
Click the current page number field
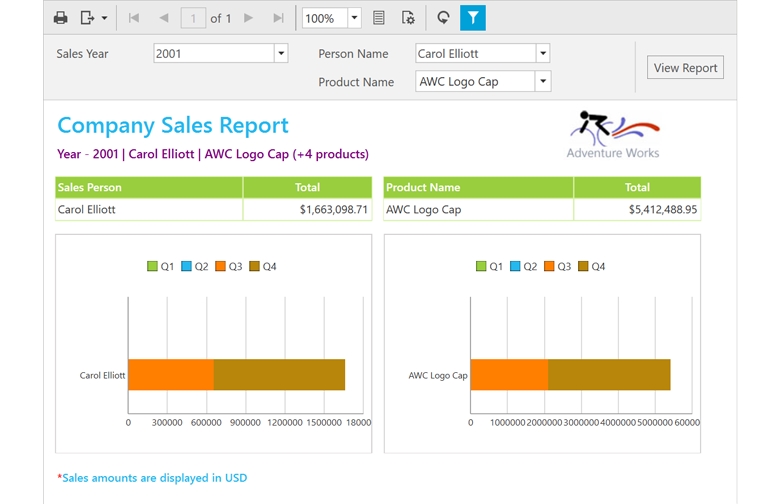pos(193,18)
